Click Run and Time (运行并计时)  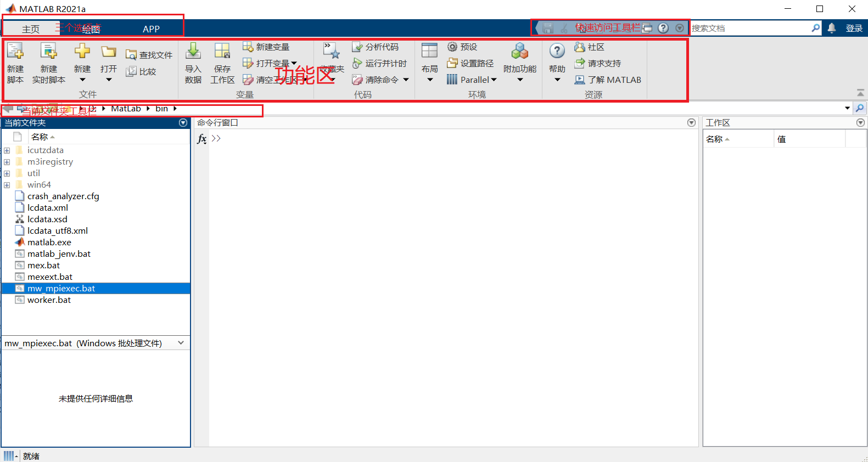pos(379,63)
